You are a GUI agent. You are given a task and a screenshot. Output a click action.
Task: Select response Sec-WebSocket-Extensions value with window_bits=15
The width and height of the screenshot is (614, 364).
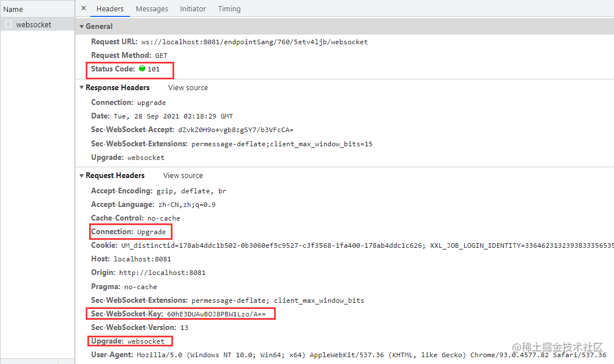click(x=282, y=144)
